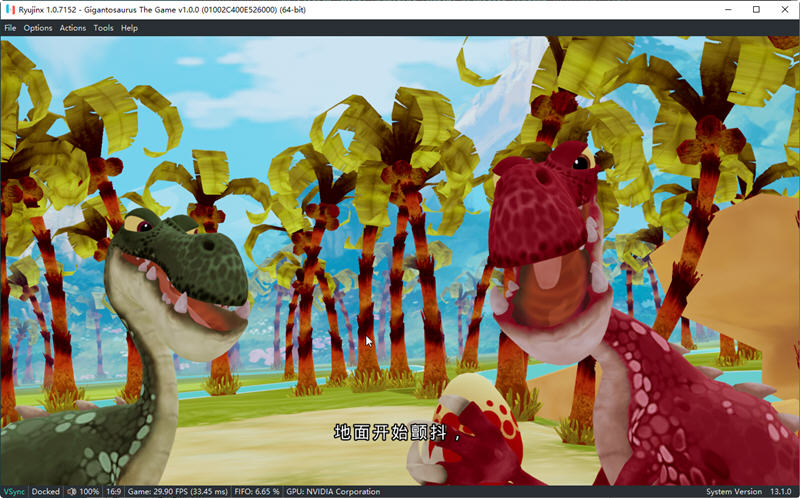Open the Help menu

(x=129, y=28)
